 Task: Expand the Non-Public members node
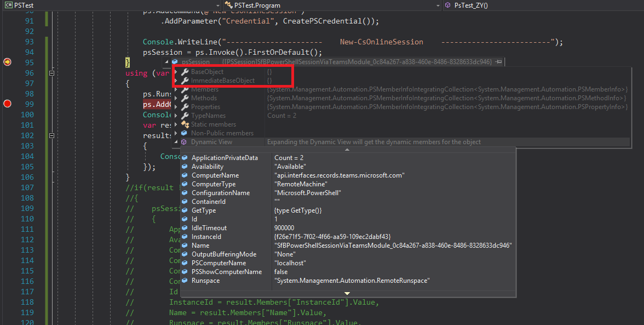point(176,133)
